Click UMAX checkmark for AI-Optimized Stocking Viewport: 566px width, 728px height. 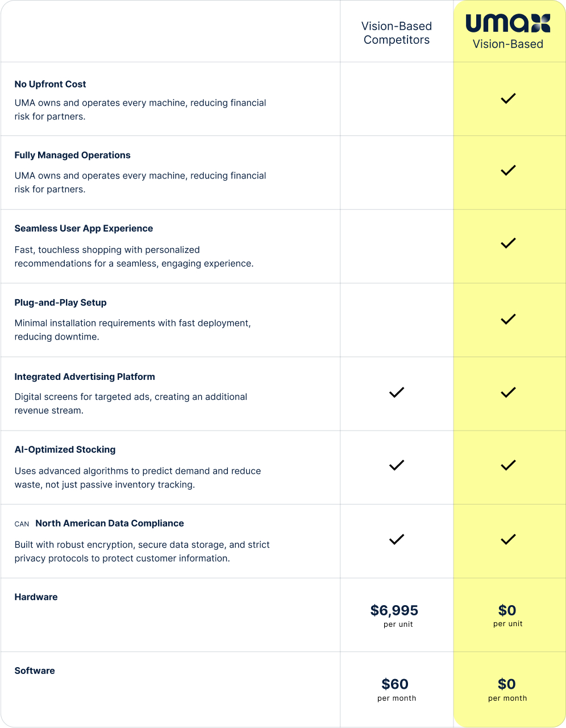tap(508, 465)
